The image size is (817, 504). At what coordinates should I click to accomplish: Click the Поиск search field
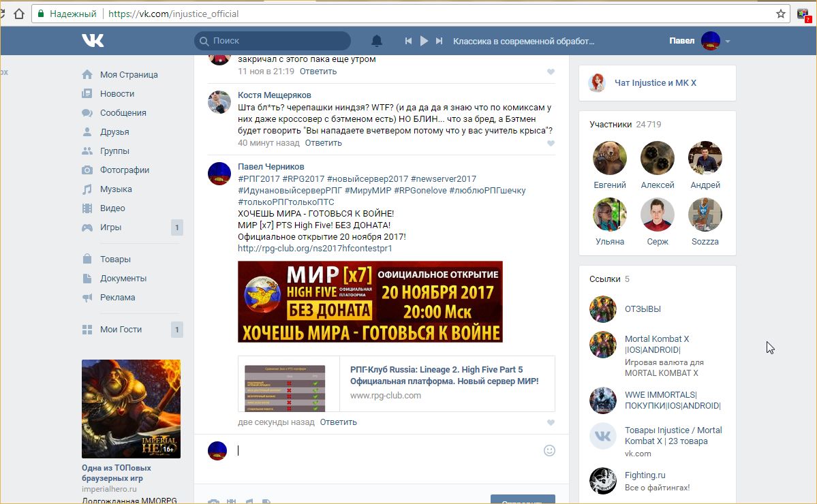pyautogui.click(x=273, y=41)
